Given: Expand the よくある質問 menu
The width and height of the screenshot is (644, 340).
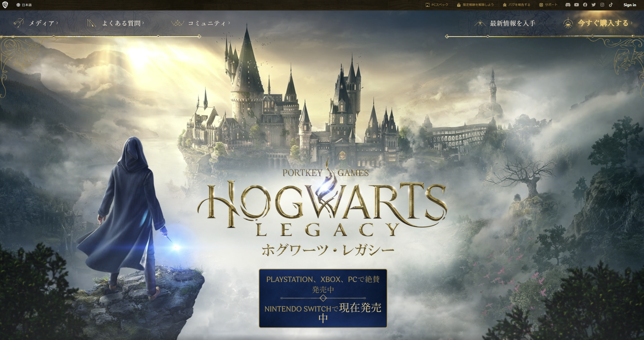Looking at the screenshot, I should tap(121, 23).
